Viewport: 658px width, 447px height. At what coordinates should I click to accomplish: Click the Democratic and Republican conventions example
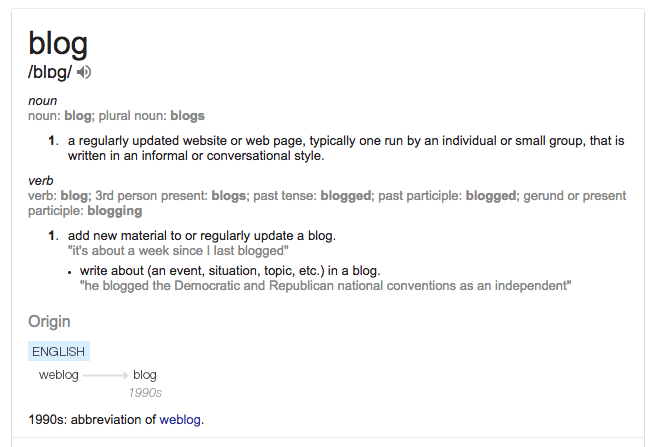click(325, 286)
